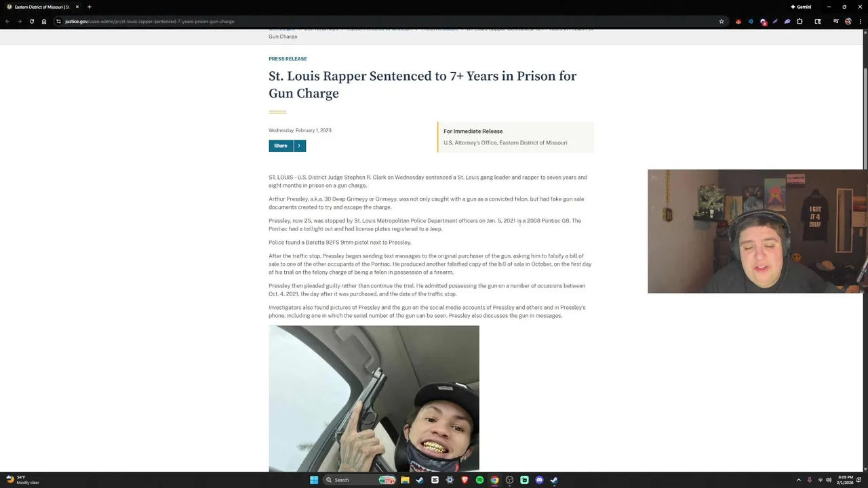Open the MetaMask fox extension
Screen dimensions: 868x488
(x=738, y=21)
